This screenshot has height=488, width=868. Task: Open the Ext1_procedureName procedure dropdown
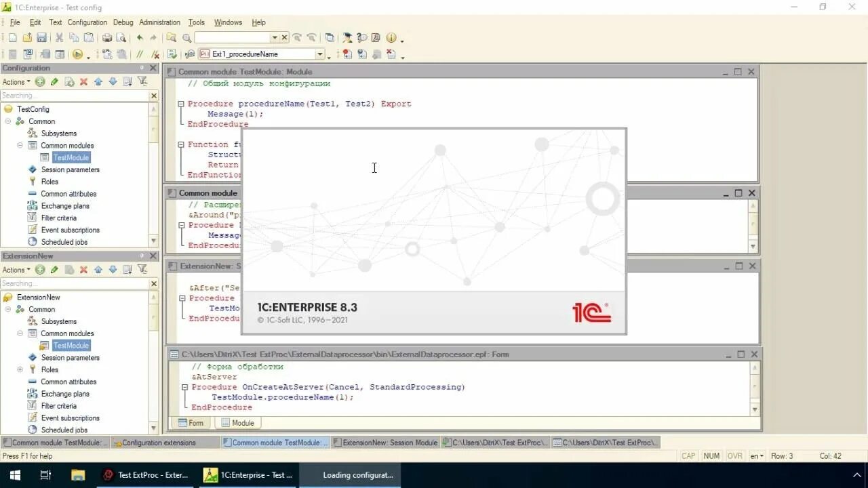pyautogui.click(x=320, y=54)
